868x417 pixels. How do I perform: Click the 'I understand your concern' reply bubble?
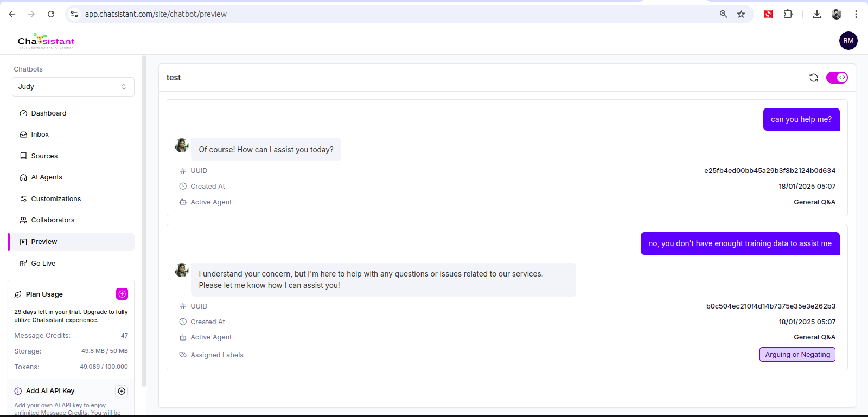(384, 280)
